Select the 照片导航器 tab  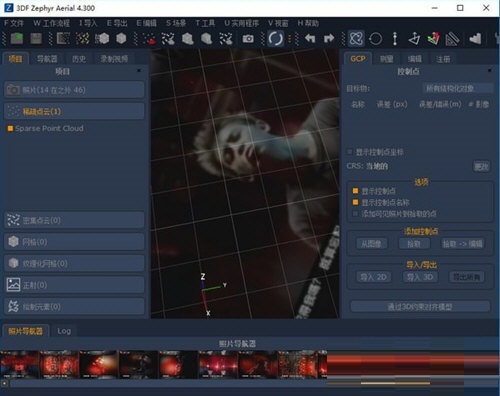[26, 331]
